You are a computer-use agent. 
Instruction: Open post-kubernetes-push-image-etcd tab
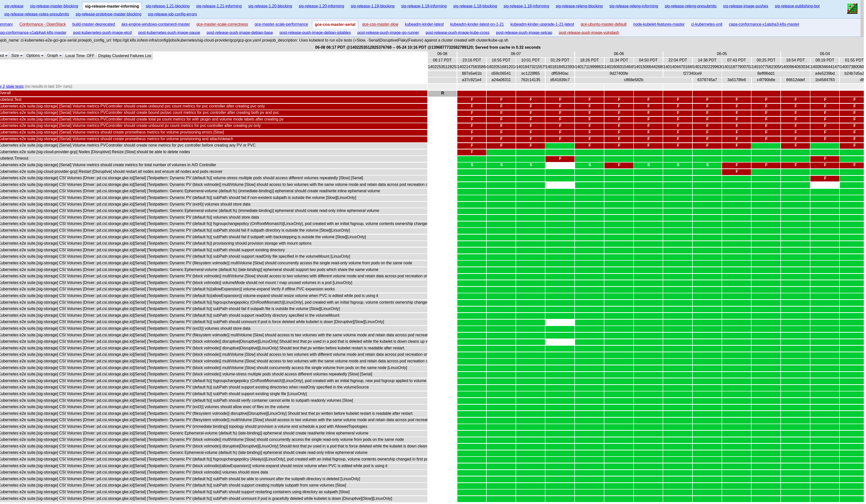(x=102, y=33)
